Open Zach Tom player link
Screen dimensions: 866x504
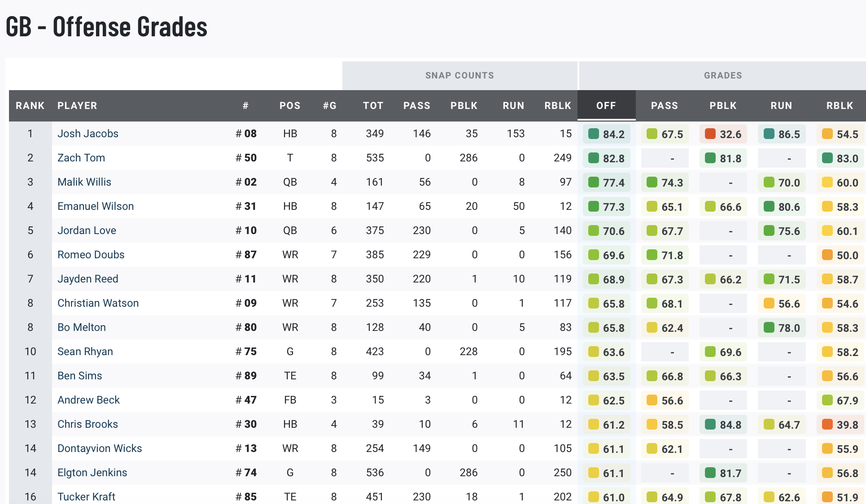[x=81, y=158]
